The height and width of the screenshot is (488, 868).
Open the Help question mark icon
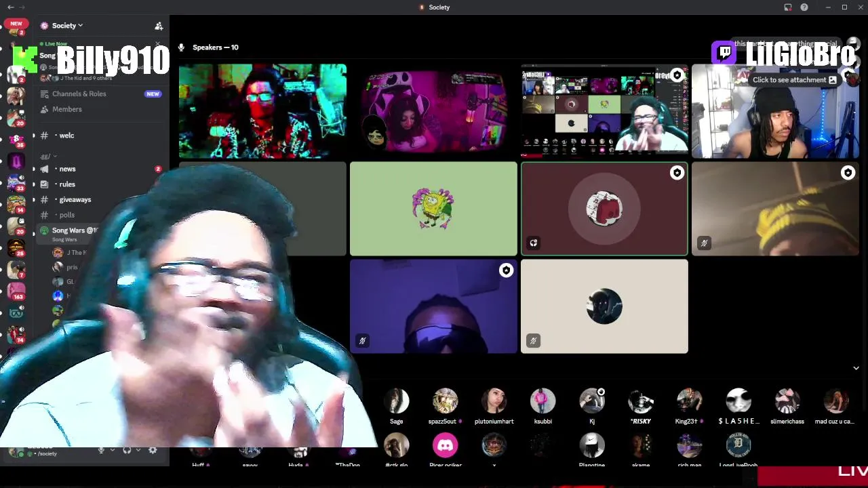point(804,7)
